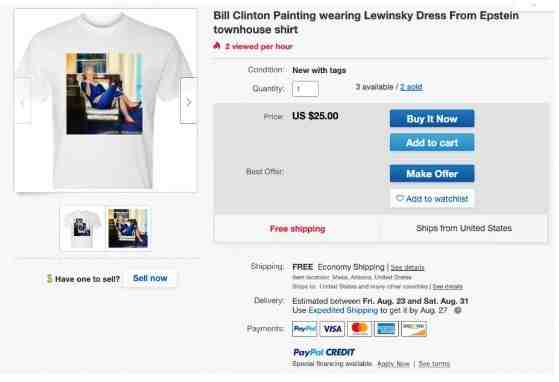Add item to watchlist
Viewport: 559px width, 382px height.
(432, 198)
